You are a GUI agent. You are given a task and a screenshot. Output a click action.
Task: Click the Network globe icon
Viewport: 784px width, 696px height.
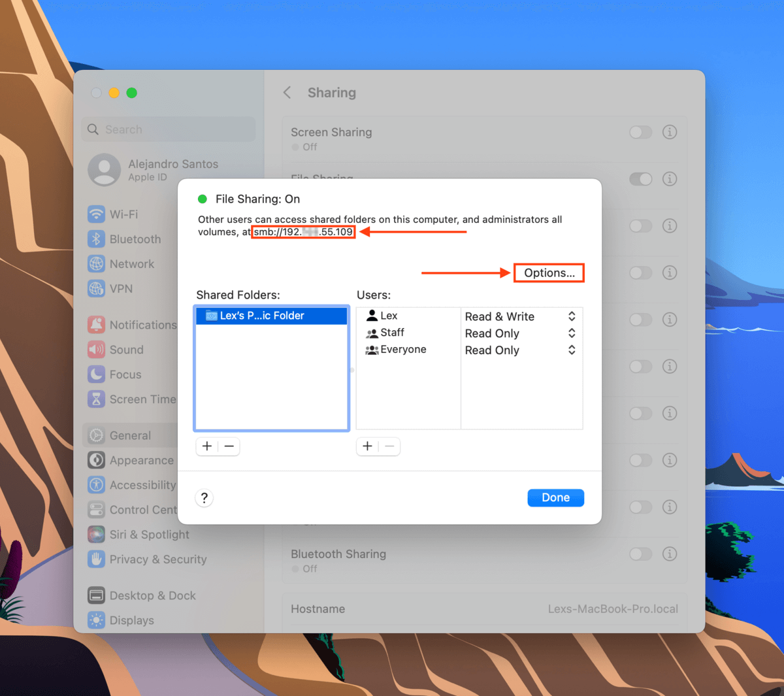[x=96, y=264]
